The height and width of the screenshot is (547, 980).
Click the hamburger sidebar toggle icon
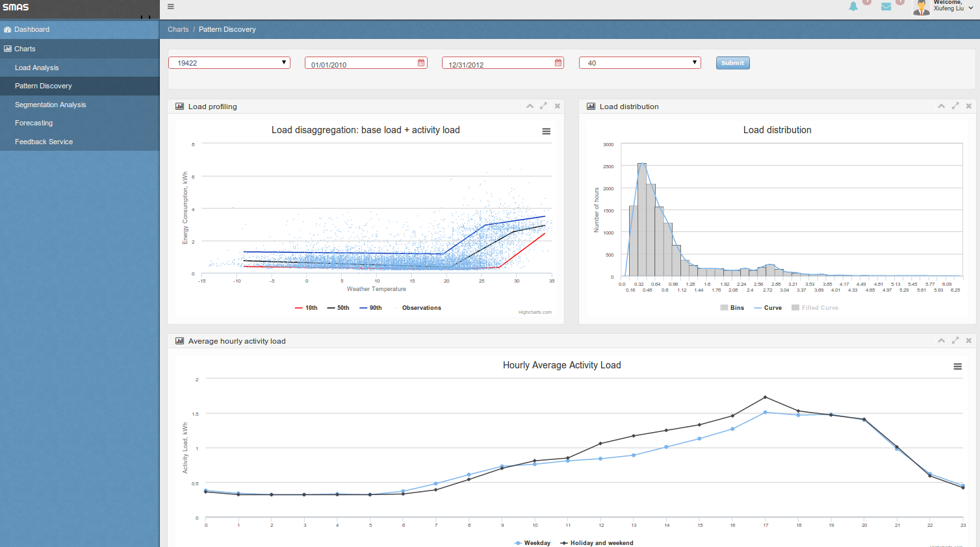pos(171,6)
